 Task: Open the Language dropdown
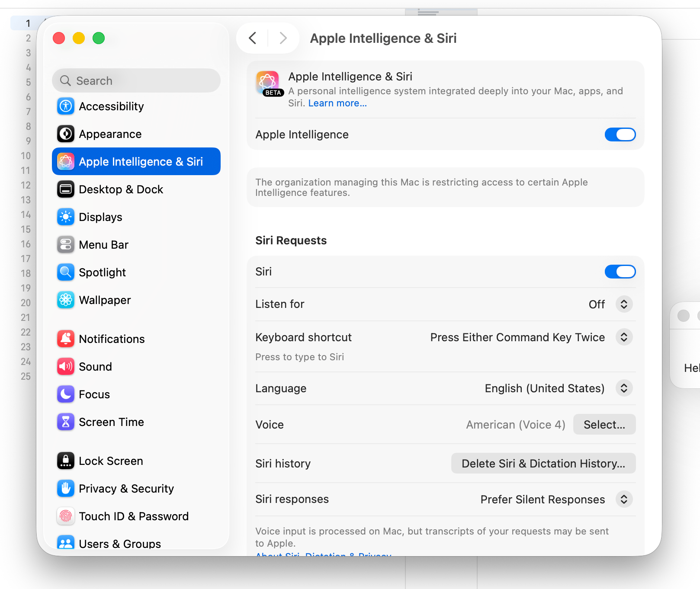coord(624,388)
